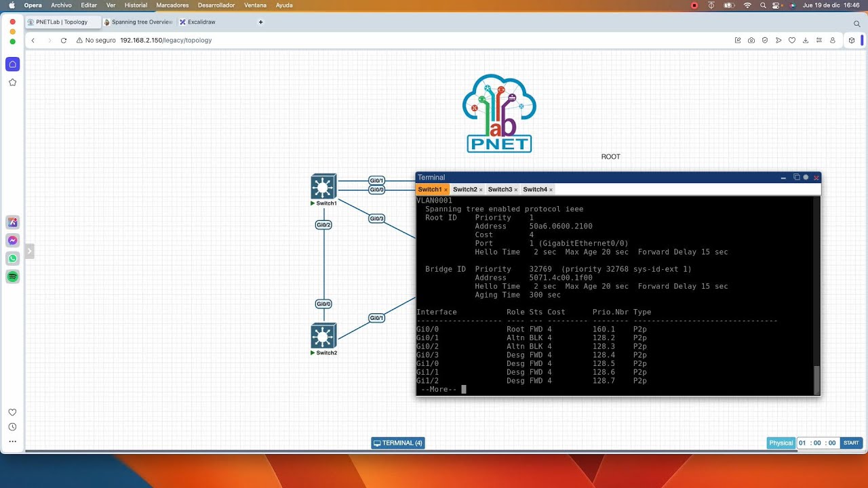Open the shield privacy protection icon

(765, 40)
